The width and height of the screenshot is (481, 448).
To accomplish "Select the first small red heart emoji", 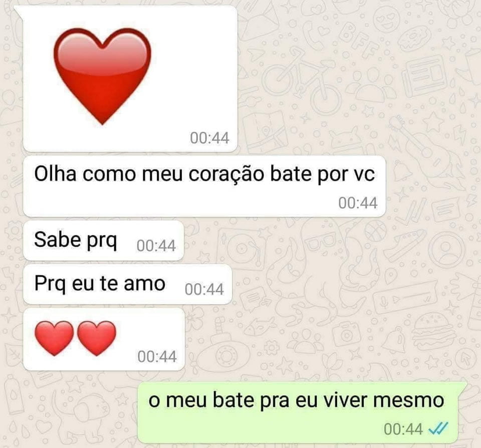I will coord(54,338).
